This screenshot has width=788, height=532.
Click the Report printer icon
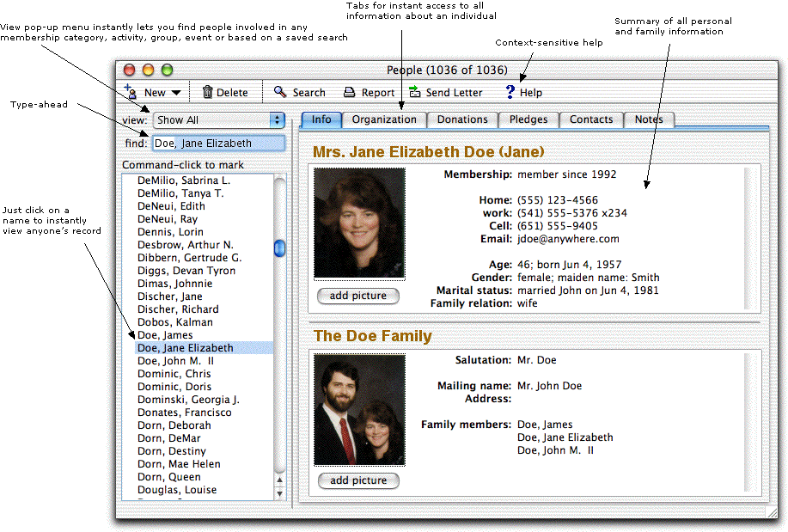350,92
